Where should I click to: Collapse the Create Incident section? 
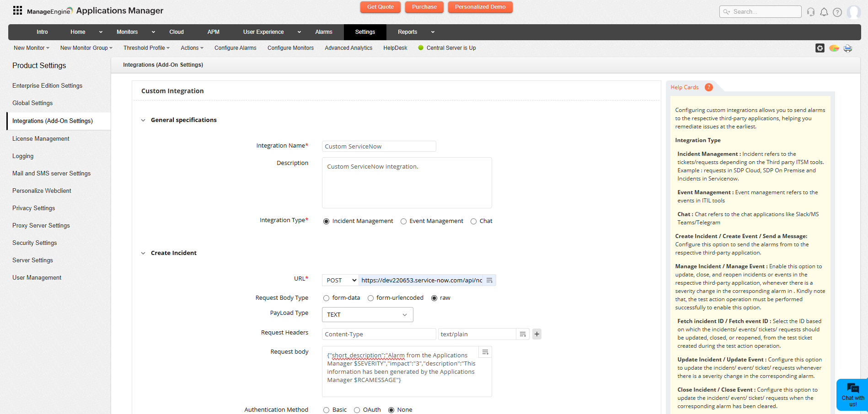(x=143, y=253)
